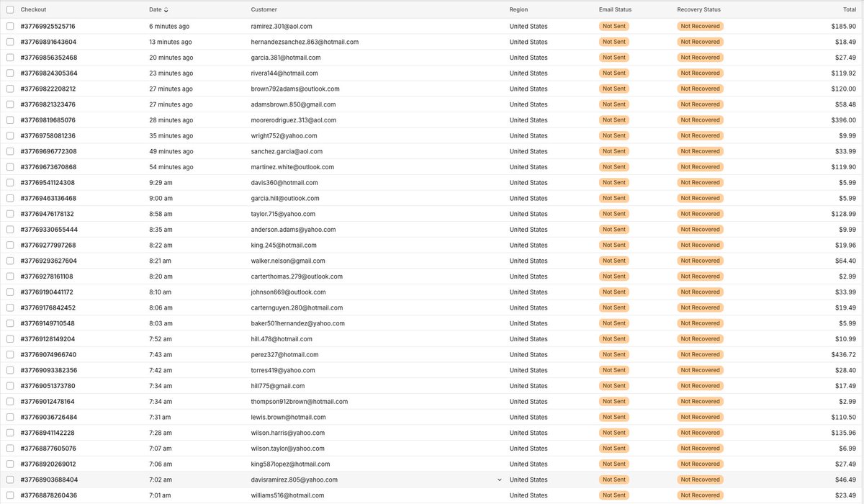Click the Total column header
The height and width of the screenshot is (504, 864).
(850, 10)
